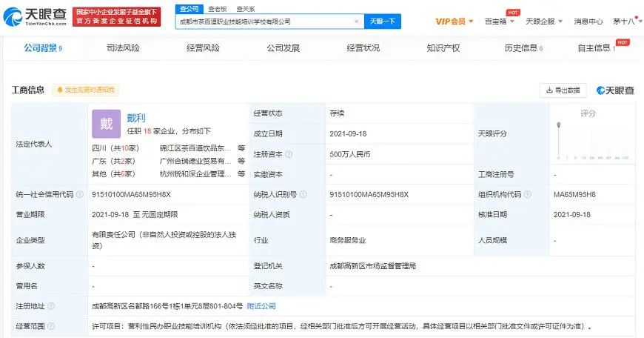Click help icon beside 纳税人识别号
Viewport: 644px width, 338px height.
tap(303, 194)
